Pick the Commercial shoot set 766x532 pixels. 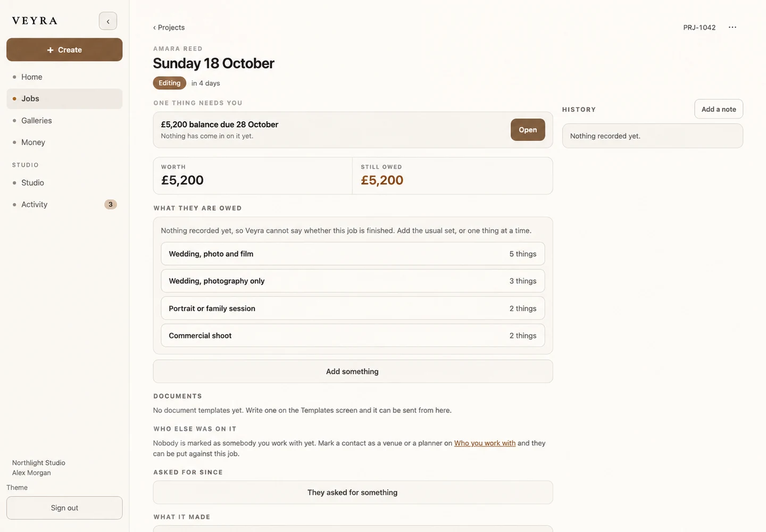353,336
